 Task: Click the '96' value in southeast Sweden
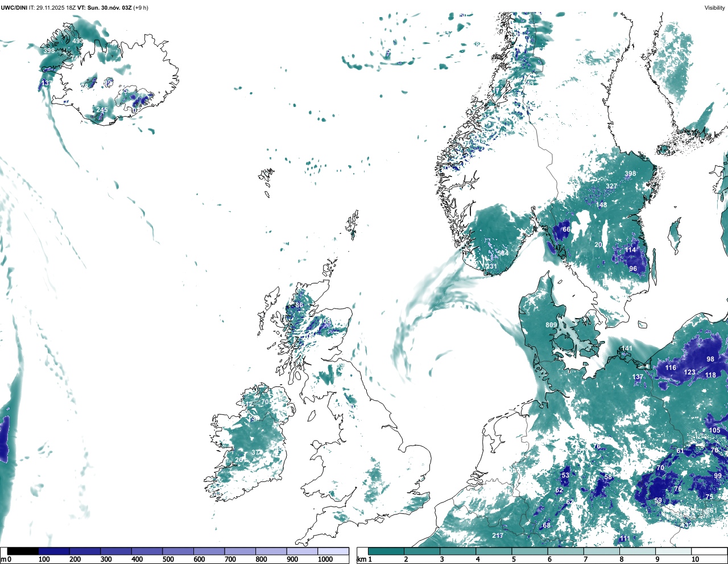[633, 269]
